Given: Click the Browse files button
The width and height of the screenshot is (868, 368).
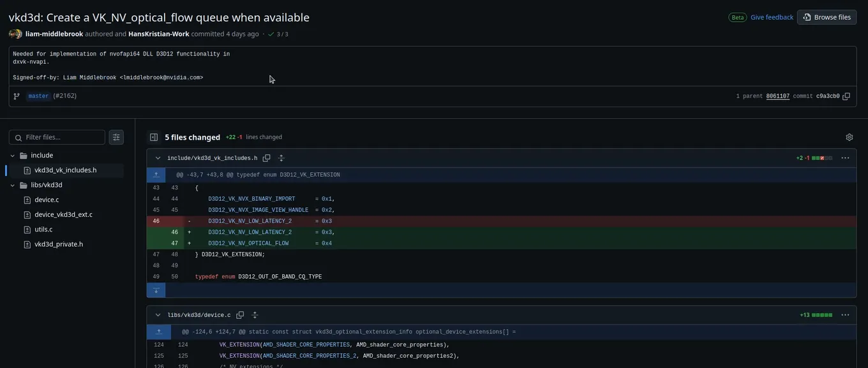Looking at the screenshot, I should pyautogui.click(x=827, y=17).
